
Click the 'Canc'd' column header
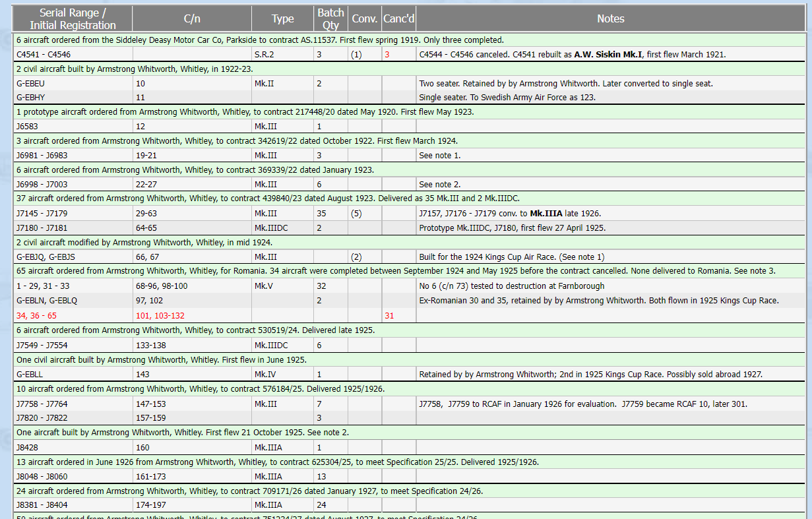click(399, 18)
